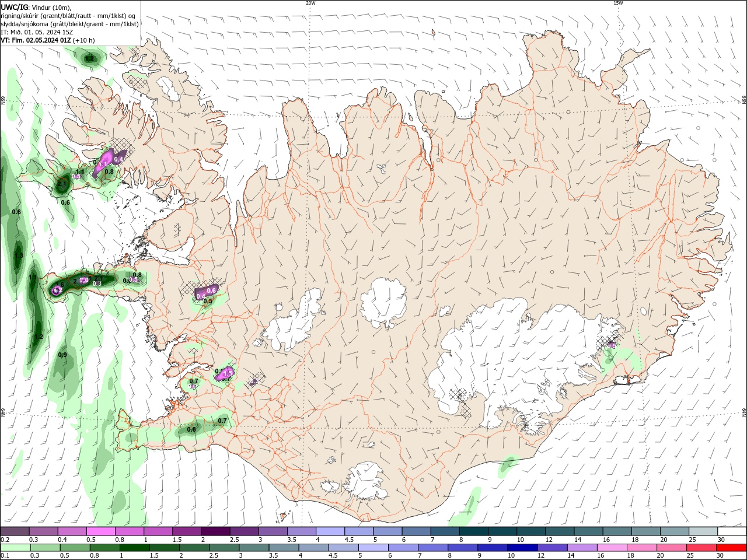This screenshot has width=747, height=560.
Task: Select the bright red 30 swatch, lower scale
Action: coord(732,548)
